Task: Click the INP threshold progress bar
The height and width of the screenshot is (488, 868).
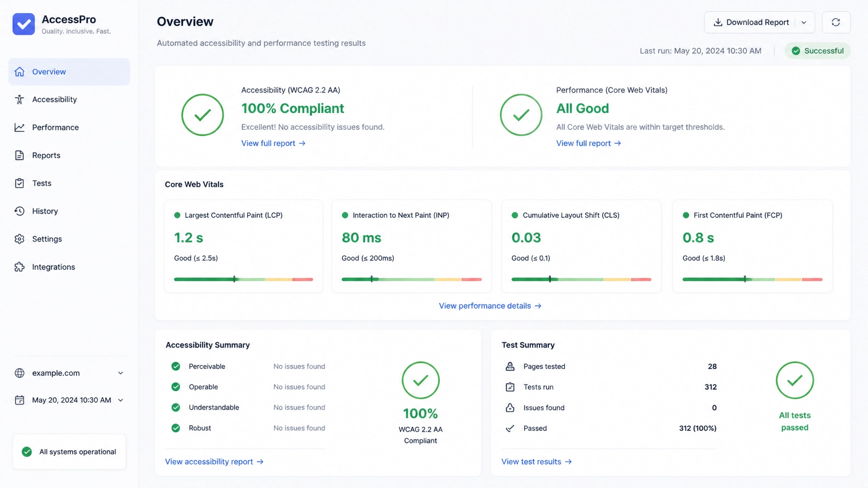Action: [x=412, y=279]
